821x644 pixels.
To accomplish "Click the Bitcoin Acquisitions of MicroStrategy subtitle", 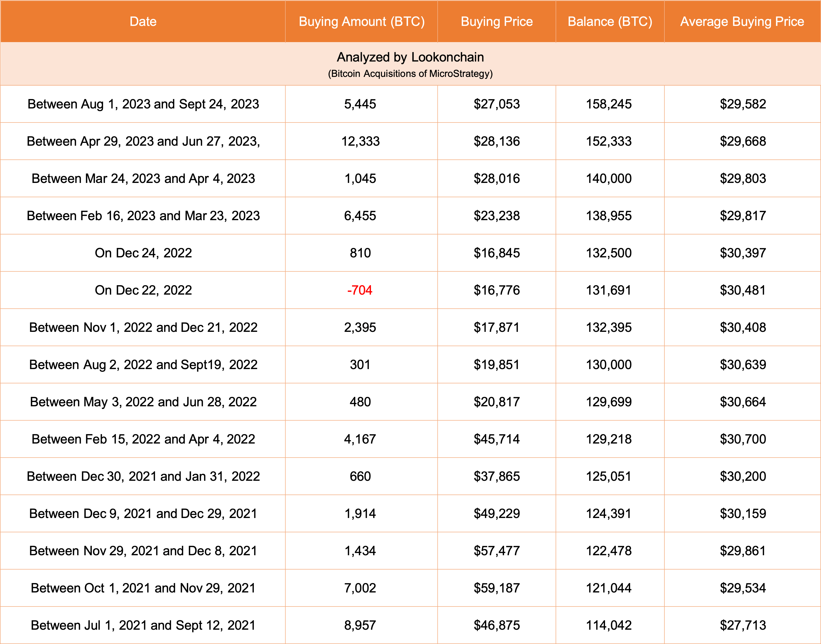I will click(410, 74).
